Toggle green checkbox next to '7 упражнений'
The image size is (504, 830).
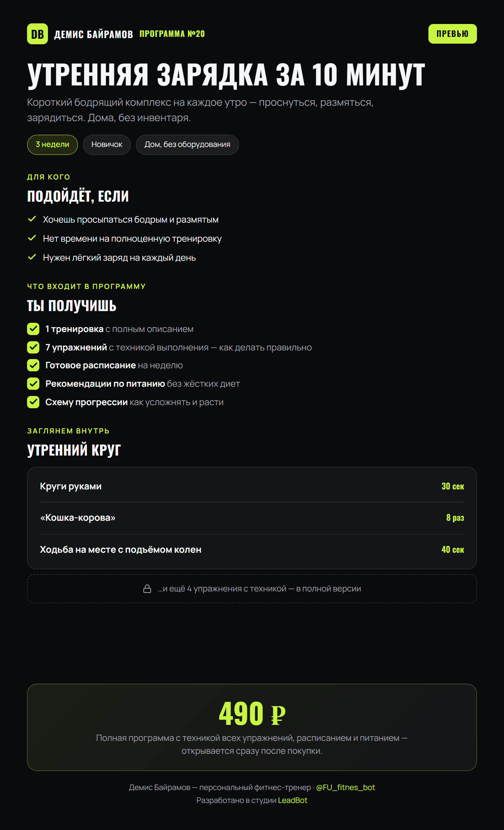[x=33, y=347]
